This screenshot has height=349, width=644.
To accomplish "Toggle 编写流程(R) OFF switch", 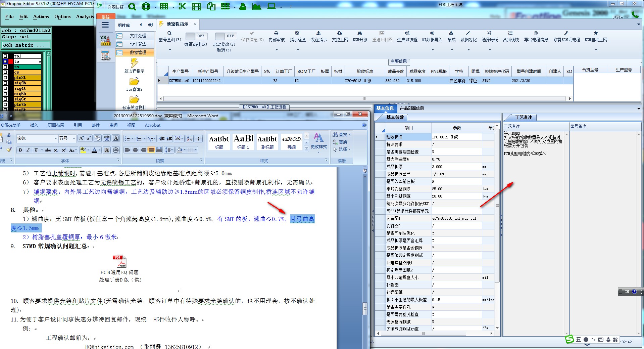I will (x=197, y=36).
